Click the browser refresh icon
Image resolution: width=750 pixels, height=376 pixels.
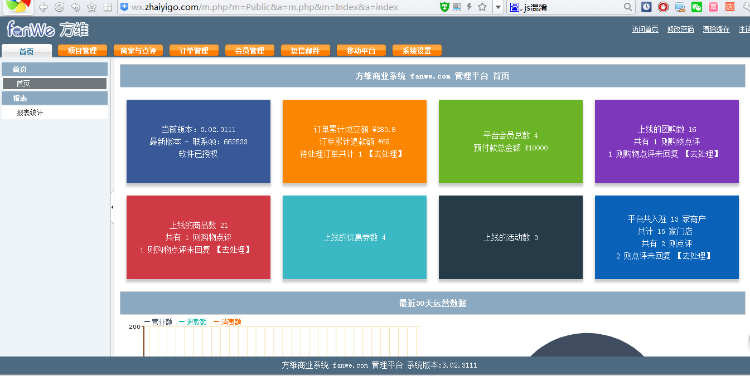point(59,7)
